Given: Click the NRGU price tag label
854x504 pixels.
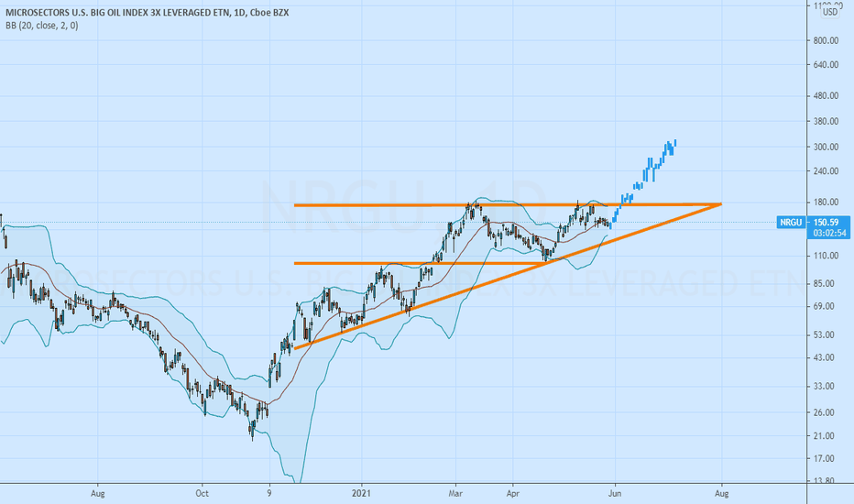Looking at the screenshot, I should click(790, 223).
